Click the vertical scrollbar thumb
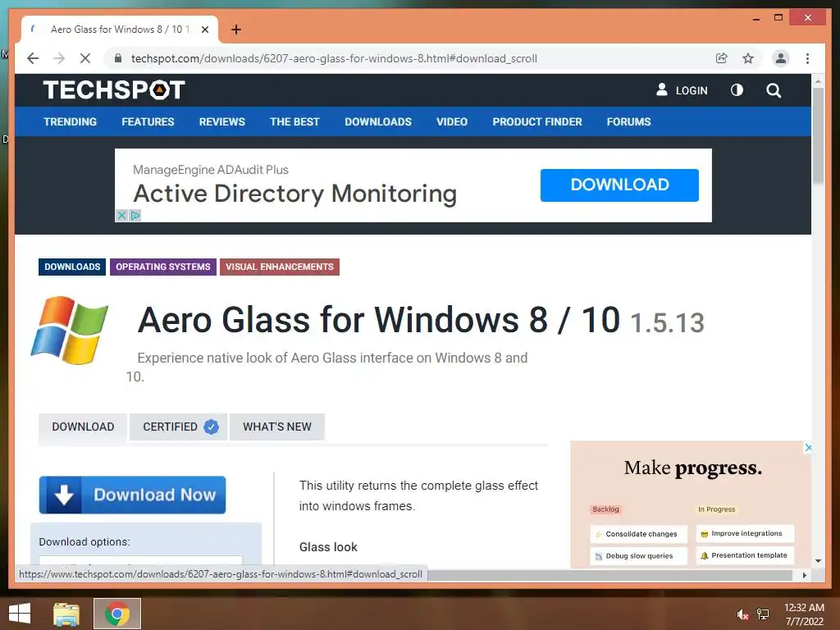 click(x=818, y=136)
